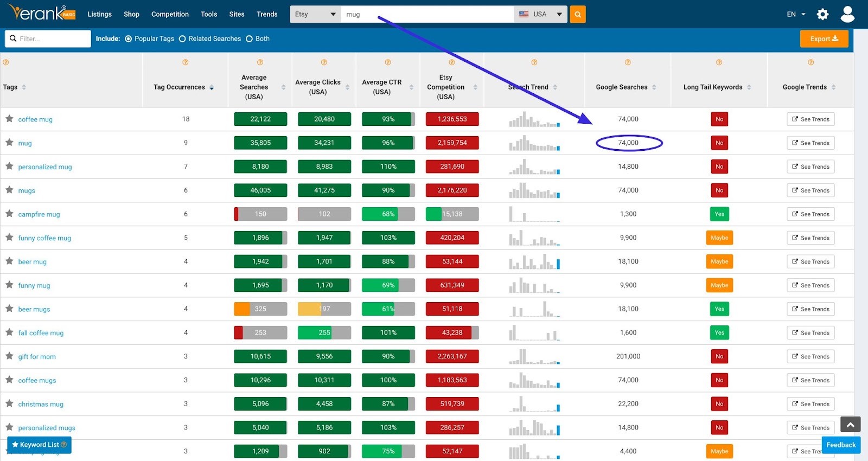This screenshot has height=461, width=868.
Task: Star the christmas mug tag
Action: click(9, 404)
